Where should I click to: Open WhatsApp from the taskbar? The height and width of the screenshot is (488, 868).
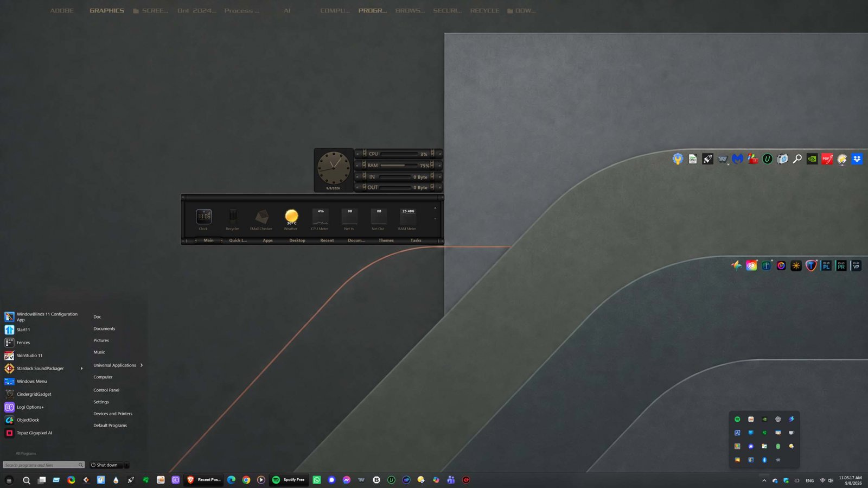(317, 480)
